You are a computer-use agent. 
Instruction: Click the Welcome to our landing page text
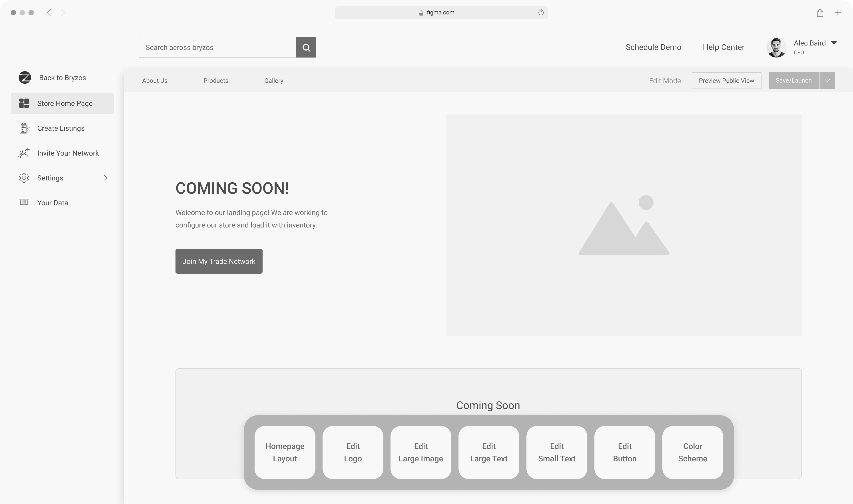251,219
